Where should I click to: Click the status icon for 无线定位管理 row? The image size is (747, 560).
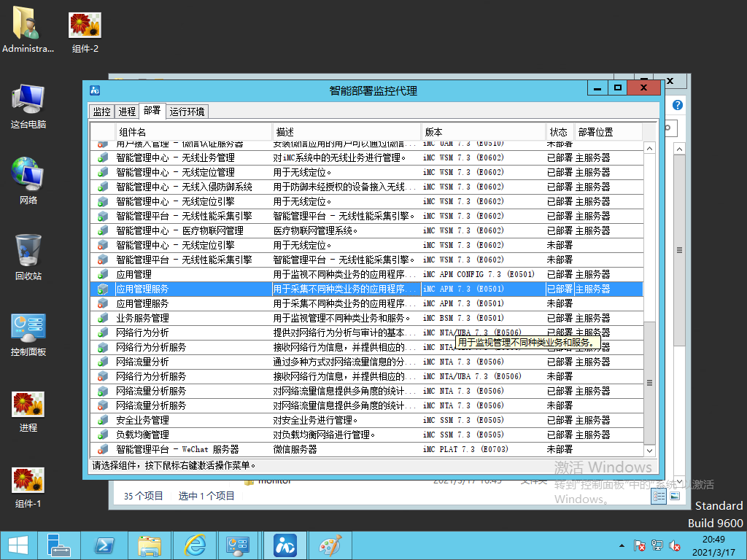pyautogui.click(x=102, y=172)
